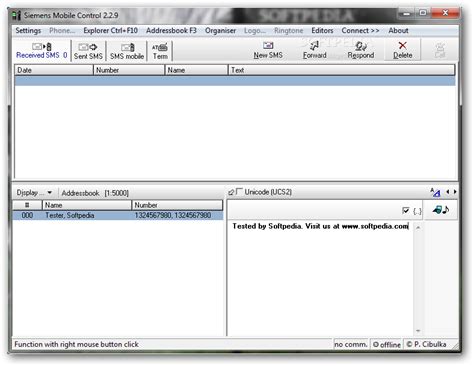Viewport: 474px width, 366px height.
Task: Click the phone with music note icon
Action: point(441,210)
